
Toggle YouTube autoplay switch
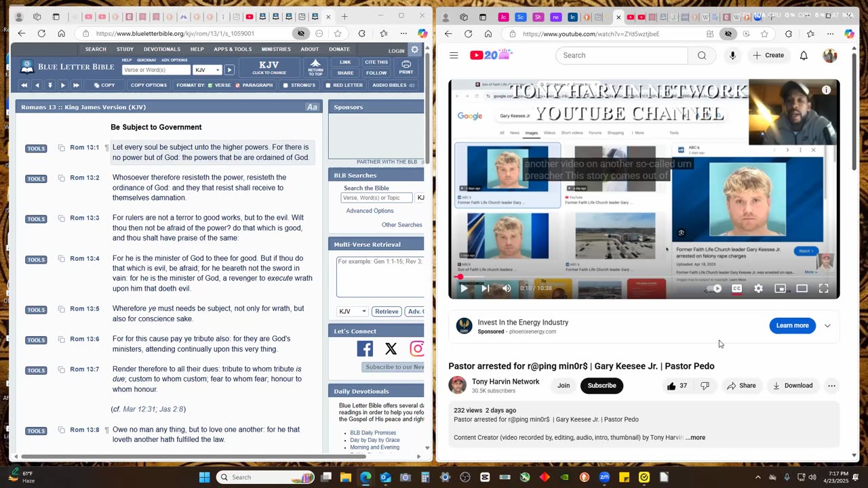(x=714, y=288)
